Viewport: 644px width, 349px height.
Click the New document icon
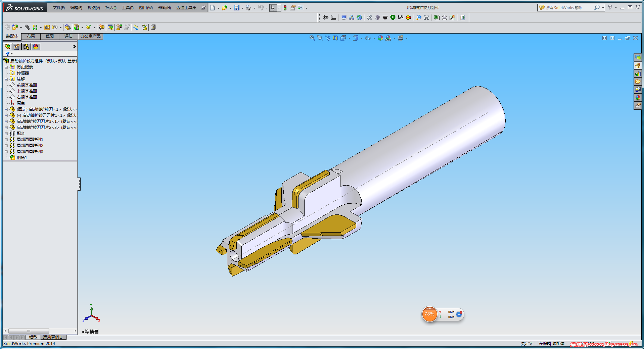[x=212, y=8]
